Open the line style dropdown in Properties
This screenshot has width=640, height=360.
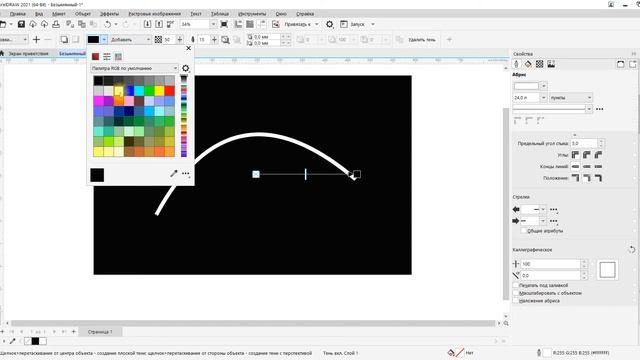[x=589, y=109]
